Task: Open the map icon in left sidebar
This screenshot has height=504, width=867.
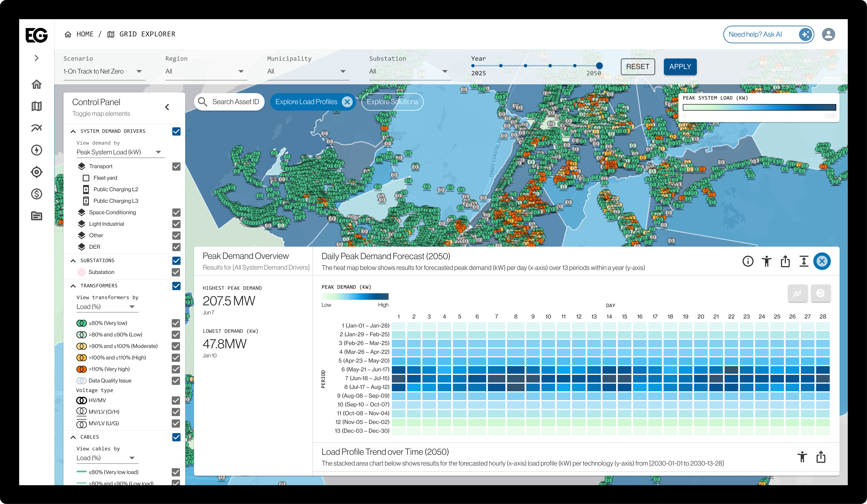Action: 36,106
